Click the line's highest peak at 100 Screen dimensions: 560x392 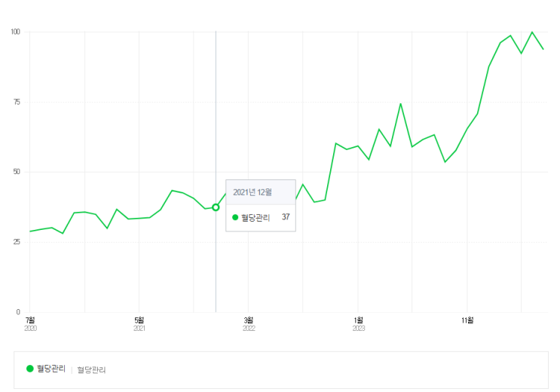click(x=532, y=32)
